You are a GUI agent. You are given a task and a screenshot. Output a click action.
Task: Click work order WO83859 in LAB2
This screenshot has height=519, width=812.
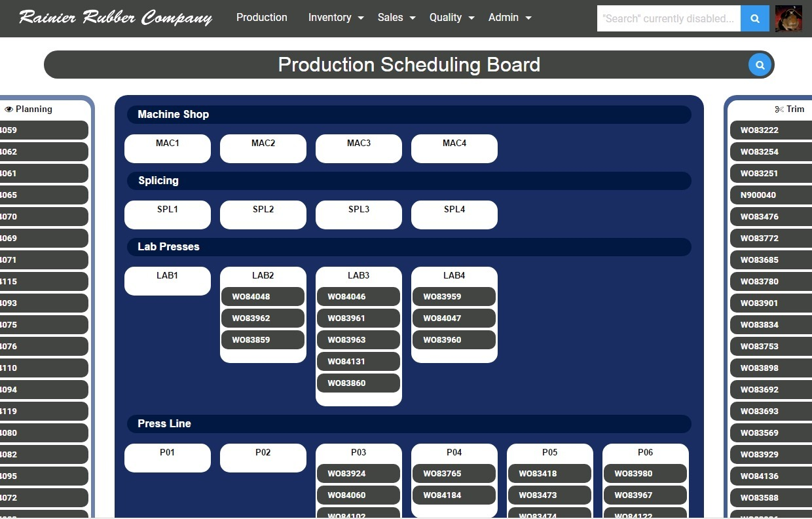pos(263,340)
